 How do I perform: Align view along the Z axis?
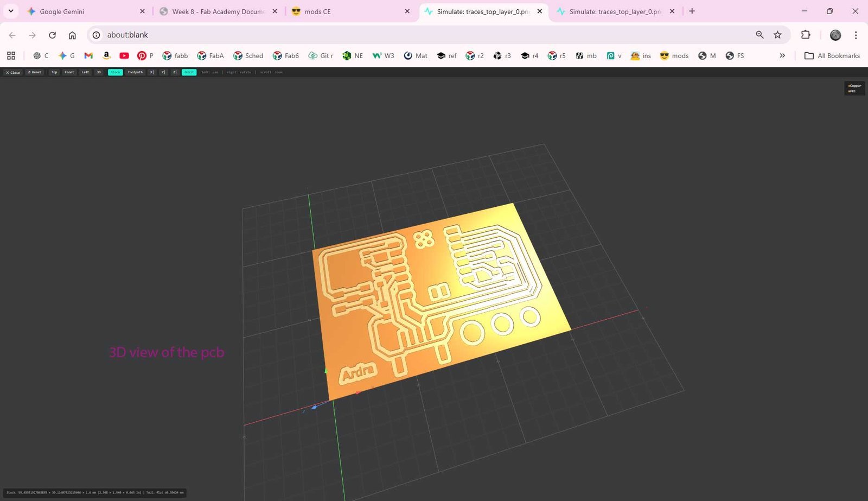point(174,72)
